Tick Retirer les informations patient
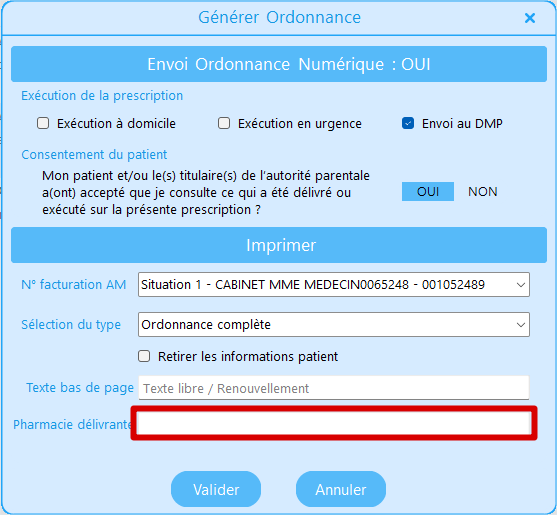The height and width of the screenshot is (515, 557). (x=144, y=356)
